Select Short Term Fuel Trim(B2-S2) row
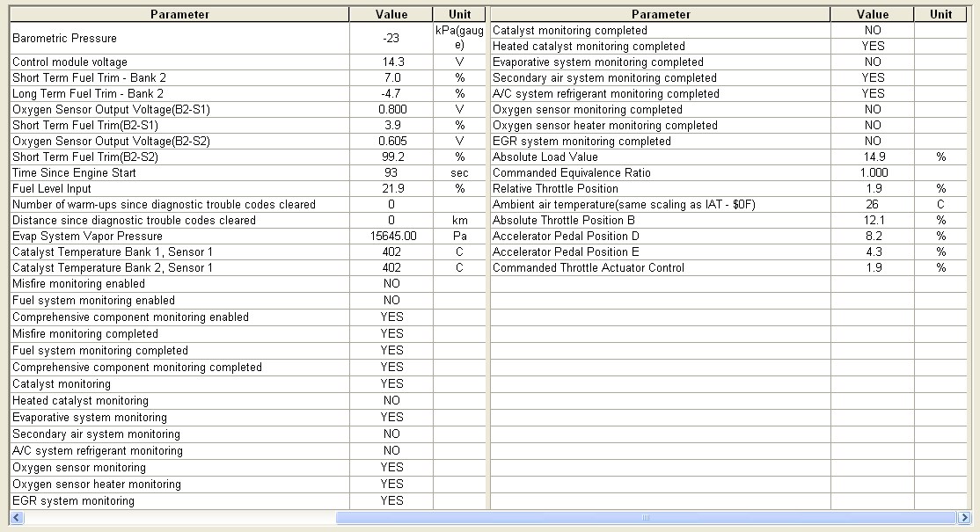The image size is (980, 532). tap(247, 157)
